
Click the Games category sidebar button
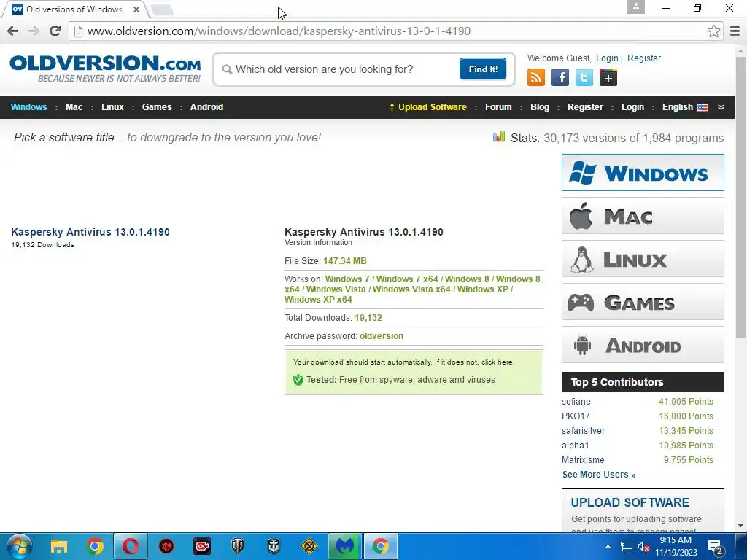pyautogui.click(x=643, y=302)
